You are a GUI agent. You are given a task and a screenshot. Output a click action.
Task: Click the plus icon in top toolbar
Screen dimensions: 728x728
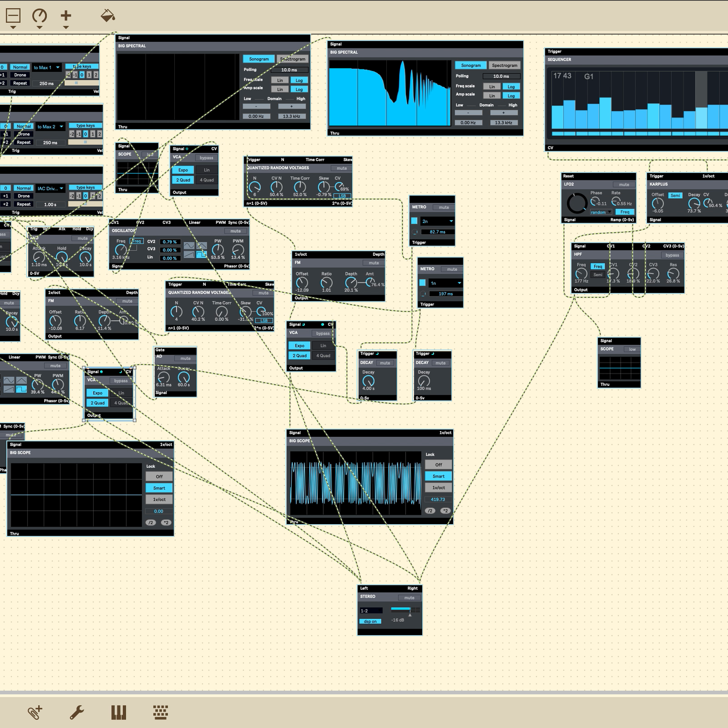[66, 16]
